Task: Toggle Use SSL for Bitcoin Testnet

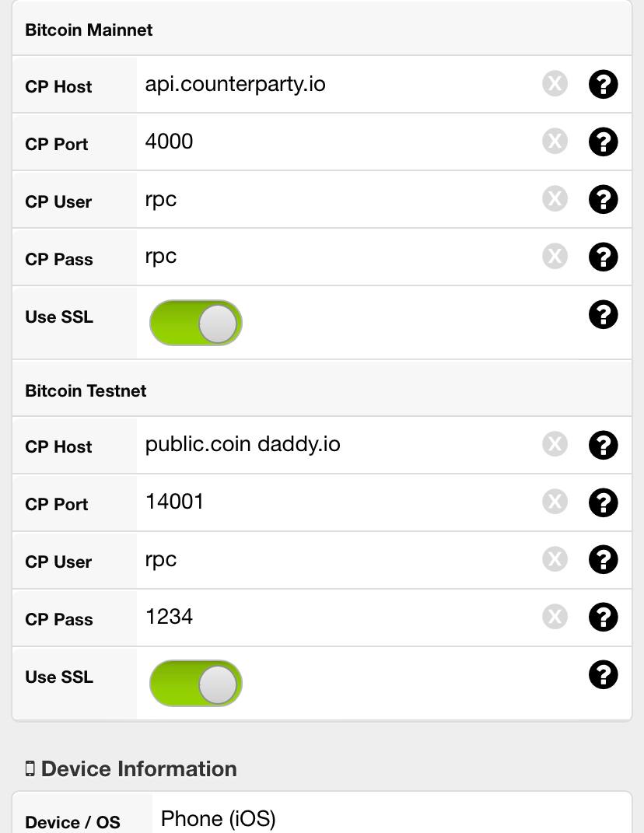Action: pyautogui.click(x=195, y=683)
